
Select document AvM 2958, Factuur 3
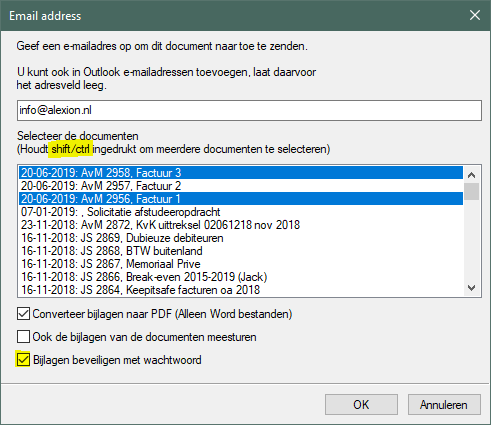coord(241,173)
